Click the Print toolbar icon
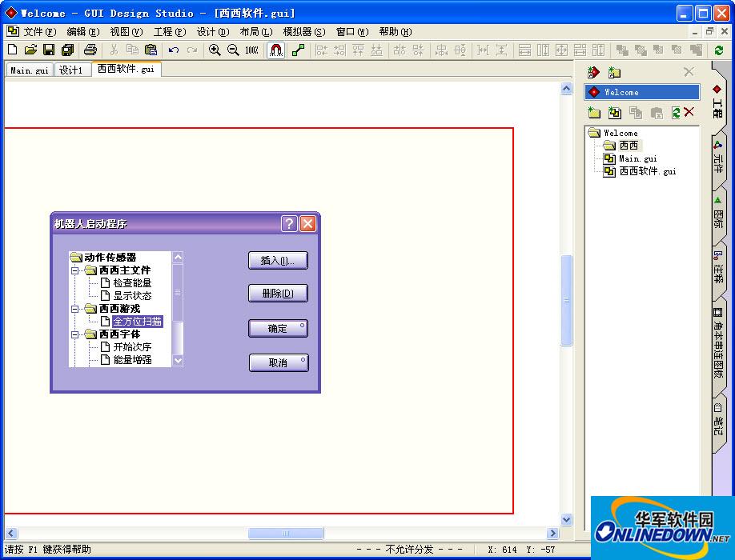The width and height of the screenshot is (735, 560). coord(90,50)
